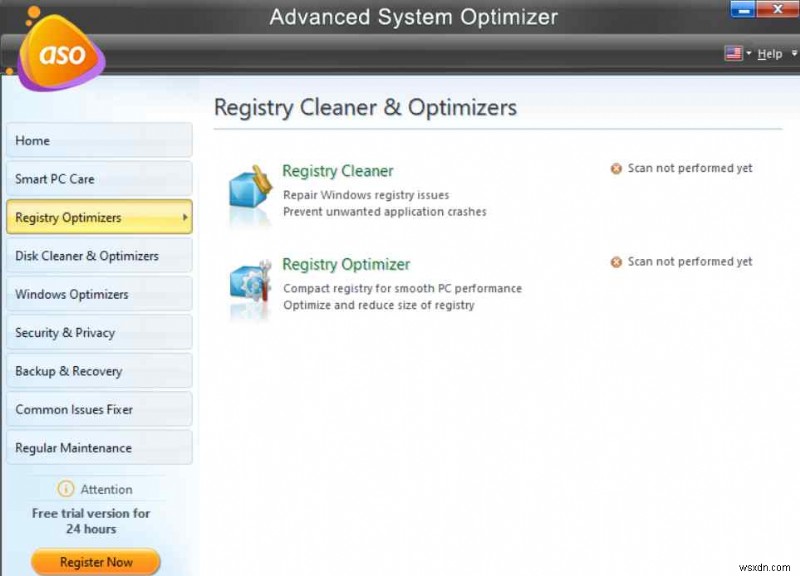The width and height of the screenshot is (800, 576).
Task: Open Regular Maintenance section
Action: tap(99, 447)
